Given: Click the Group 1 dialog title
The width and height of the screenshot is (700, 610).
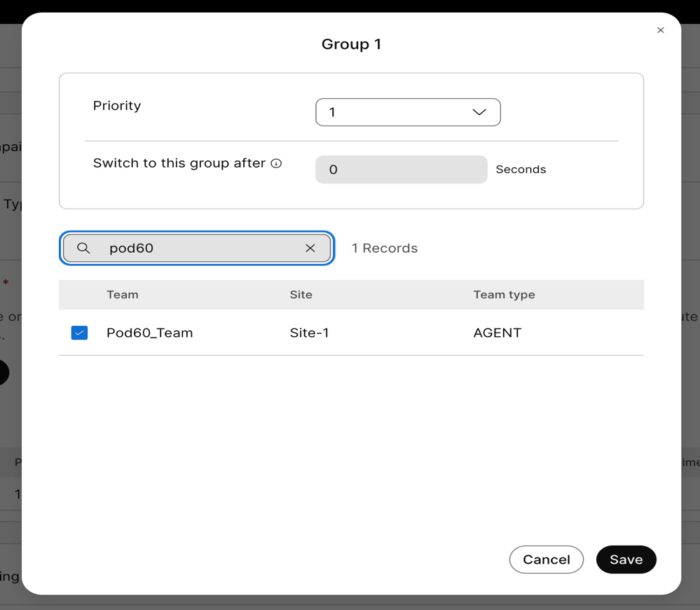Looking at the screenshot, I should [351, 44].
